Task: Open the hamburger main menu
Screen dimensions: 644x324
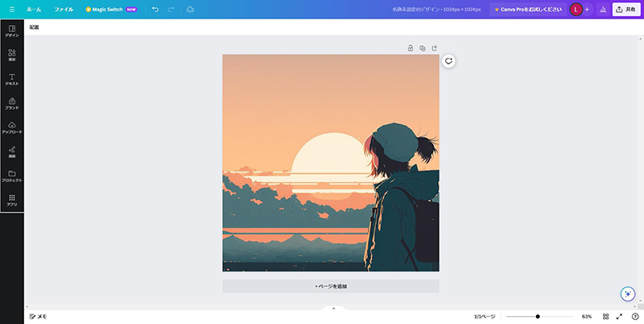Action: click(x=12, y=9)
